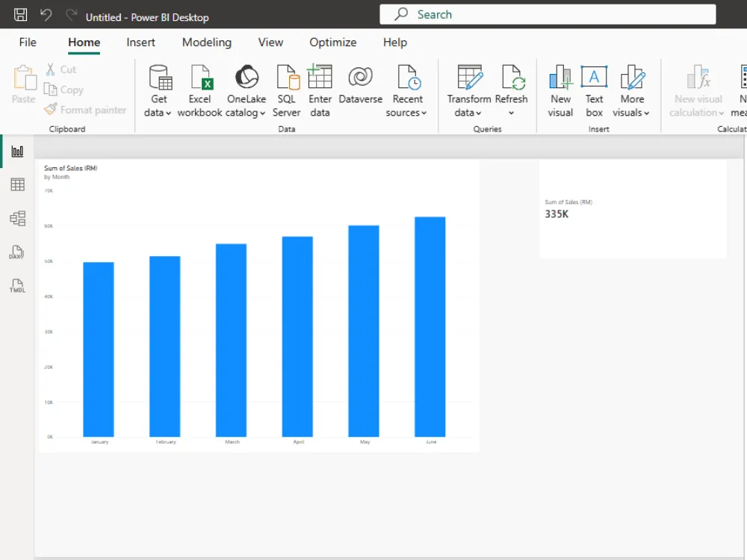747x560 pixels.
Task: Refresh the data using the Refresh icon
Action: click(x=512, y=77)
